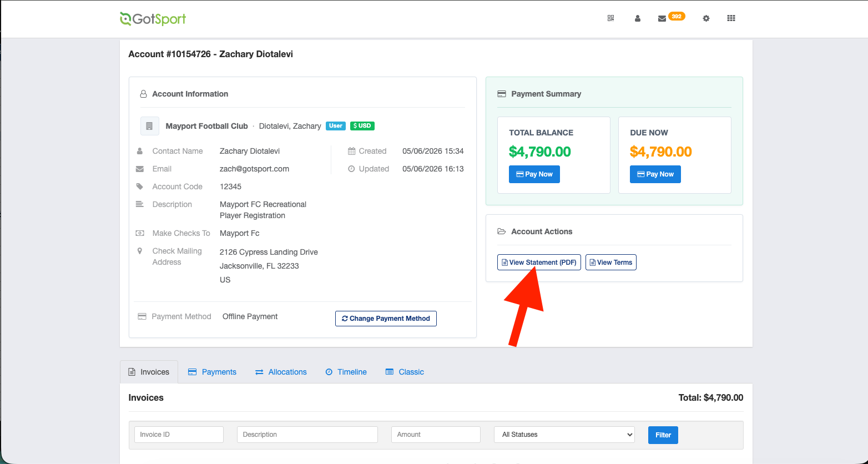Click the Description lines icon
The image size is (868, 464).
[x=140, y=204]
